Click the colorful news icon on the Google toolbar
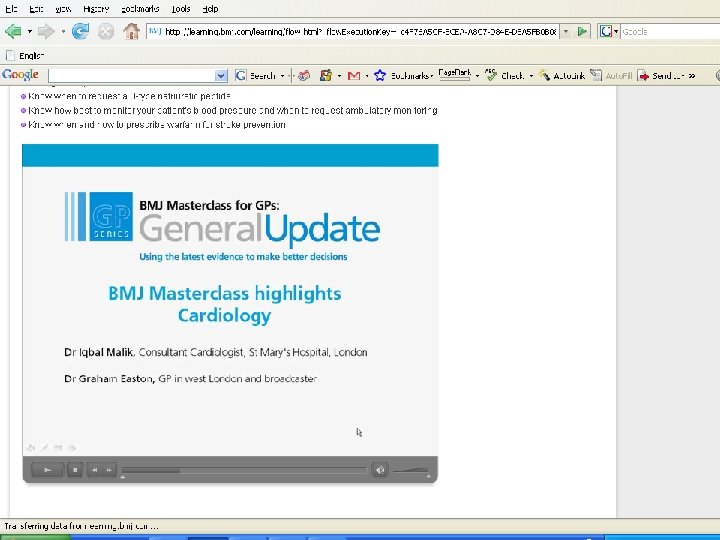Screen dimensions: 720x540 point(304,76)
